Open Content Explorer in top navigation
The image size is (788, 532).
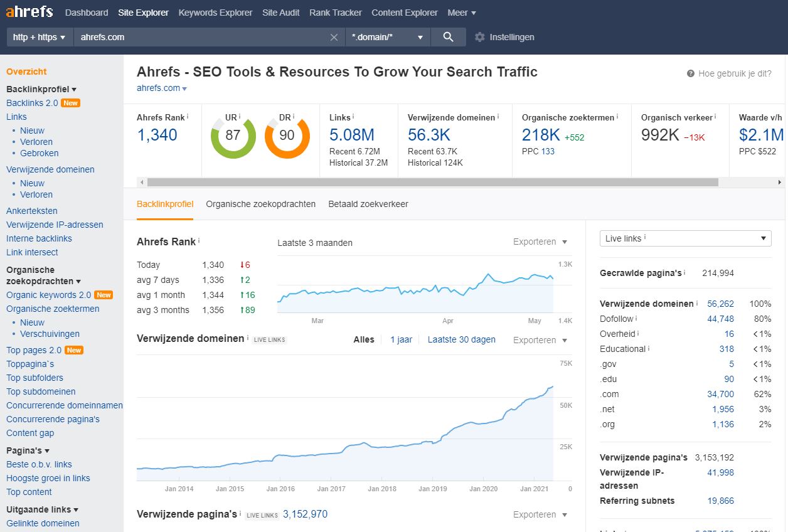[405, 13]
